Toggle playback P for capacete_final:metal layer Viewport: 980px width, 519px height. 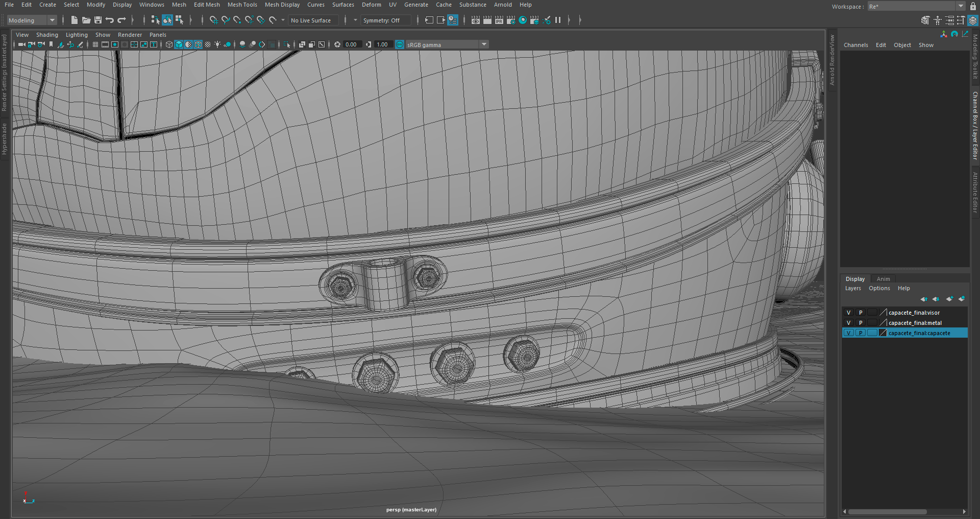(x=861, y=323)
